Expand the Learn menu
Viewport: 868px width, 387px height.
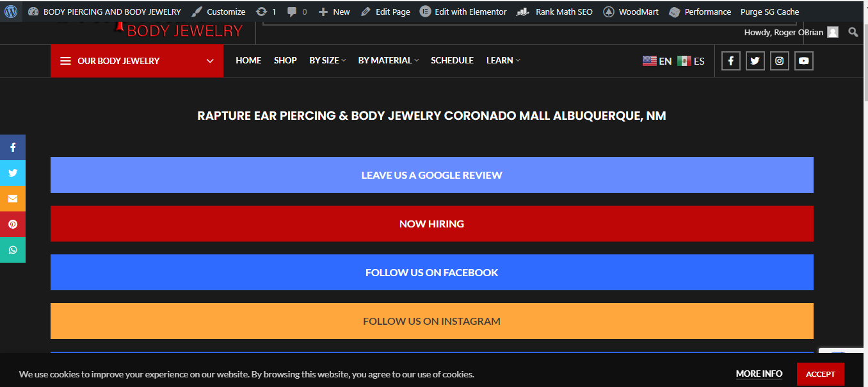(503, 60)
